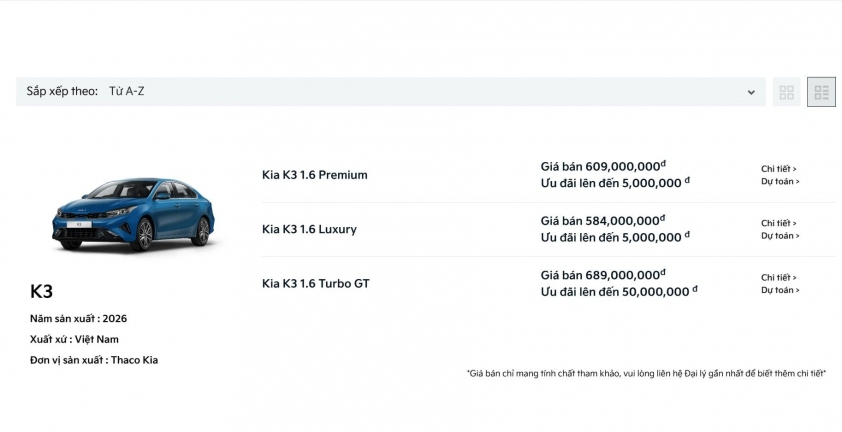View 'Chi tiết' for K3 1.6 Turbo GT
The height and width of the screenshot is (432, 842).
pos(778,277)
